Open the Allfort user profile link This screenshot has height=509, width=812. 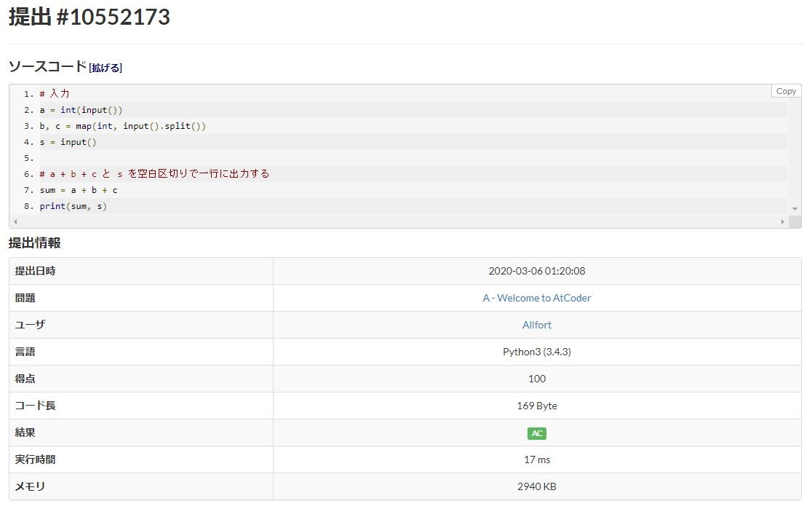click(x=536, y=325)
